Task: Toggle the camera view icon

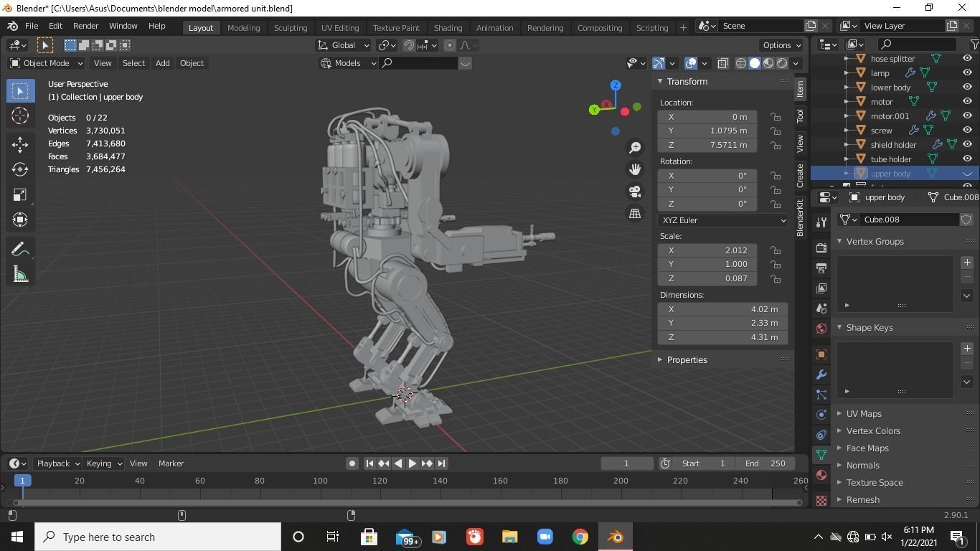Action: [635, 192]
